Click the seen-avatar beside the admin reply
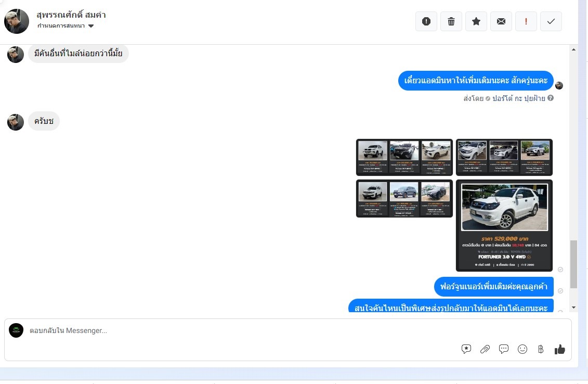This screenshot has height=384, width=588. pos(559,85)
